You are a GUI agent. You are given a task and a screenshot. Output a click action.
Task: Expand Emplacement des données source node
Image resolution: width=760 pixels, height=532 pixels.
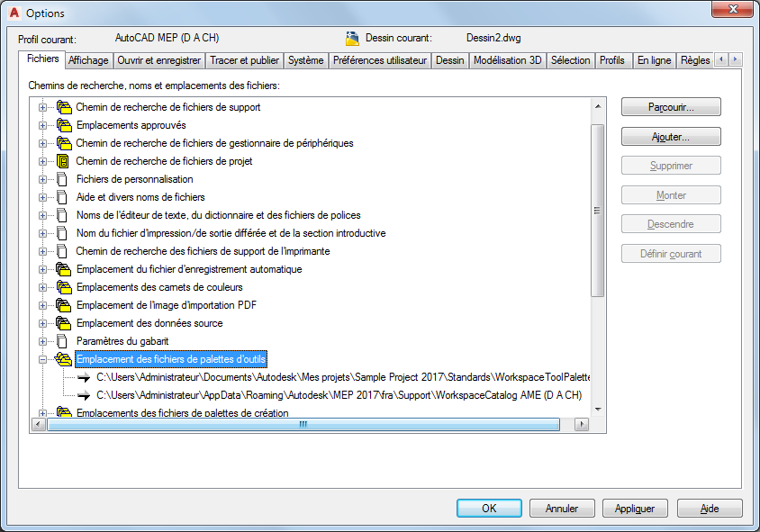point(42,324)
